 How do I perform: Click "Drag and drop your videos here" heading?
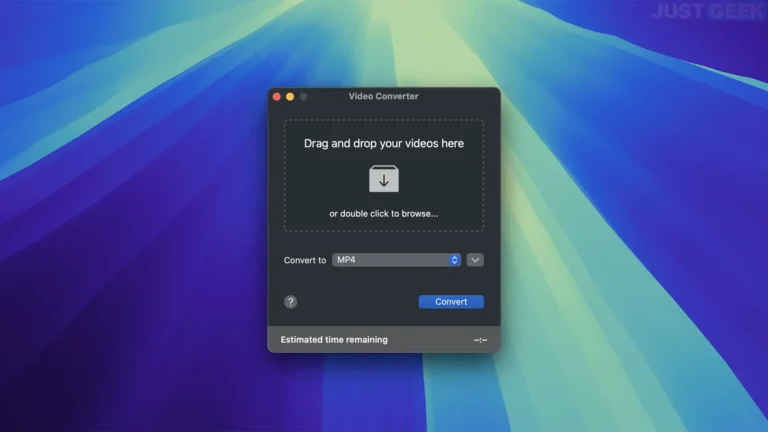[x=384, y=144]
